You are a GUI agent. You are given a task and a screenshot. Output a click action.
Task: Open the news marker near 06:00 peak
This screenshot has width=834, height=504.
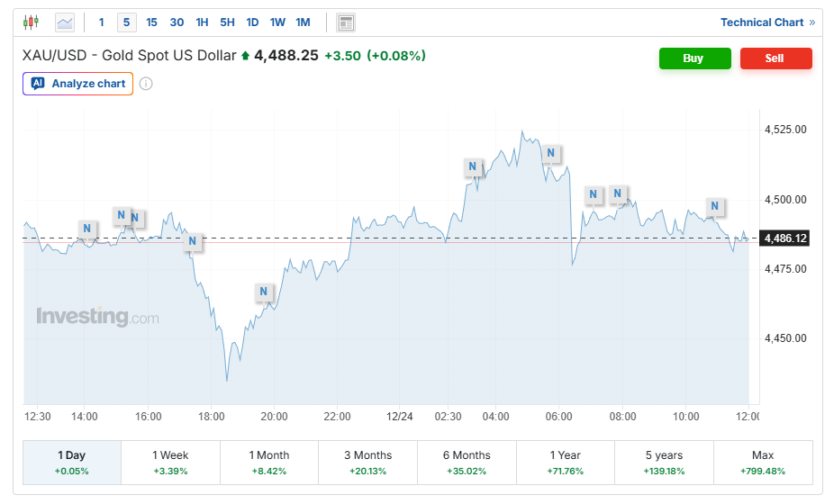[552, 153]
